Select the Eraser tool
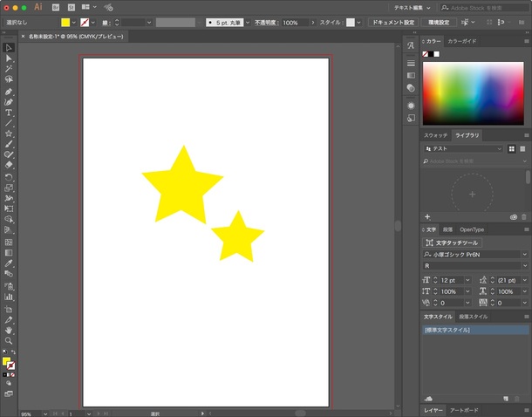532x417 pixels. (9, 165)
